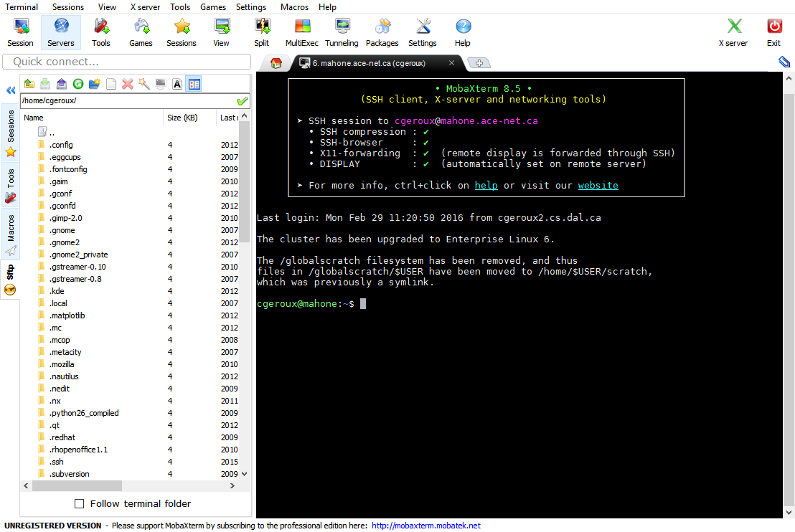The width and height of the screenshot is (795, 532).
Task: Open the Settings toolbar icon
Action: 423,32
